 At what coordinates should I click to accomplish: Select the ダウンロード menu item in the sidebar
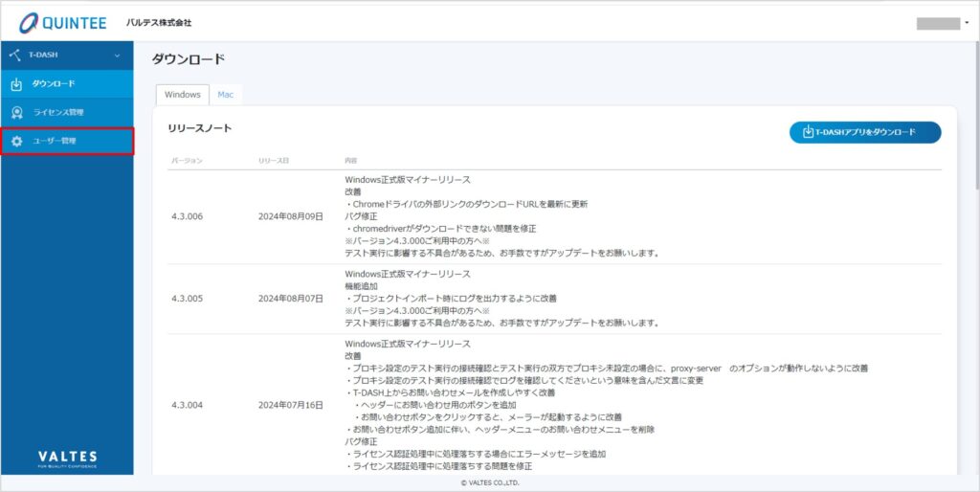tap(54, 84)
